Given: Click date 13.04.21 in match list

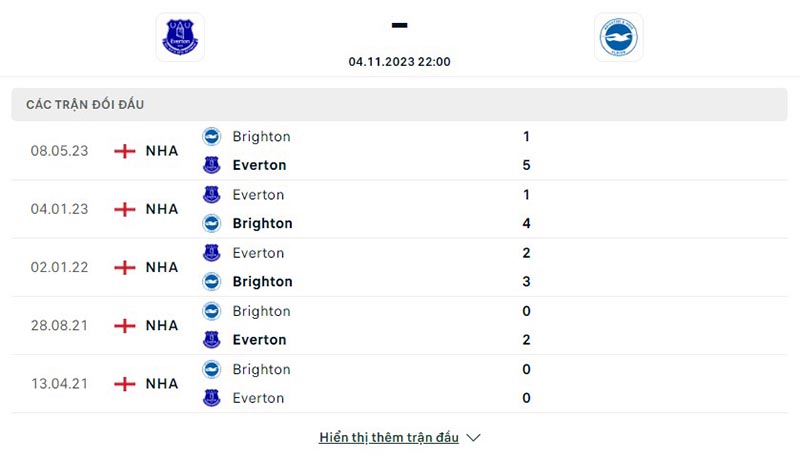Looking at the screenshot, I should (x=59, y=384).
